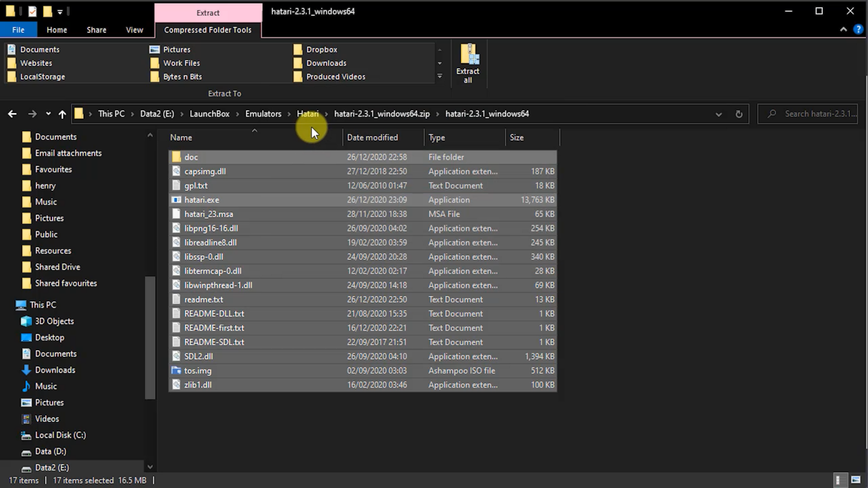Open the address bar history dropdown
The image size is (868, 488).
tap(718, 114)
